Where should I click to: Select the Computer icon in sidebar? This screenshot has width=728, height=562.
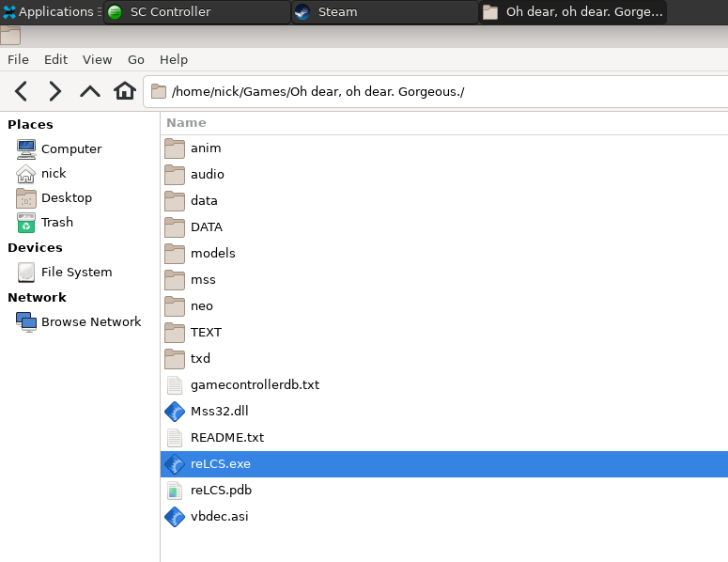click(26, 149)
